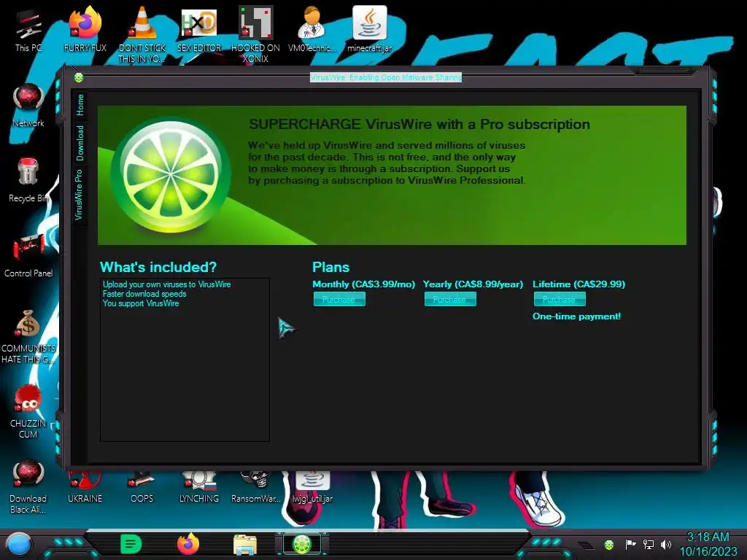Click the 'One-time payment!' text
Screen dimensions: 747x560
point(576,316)
